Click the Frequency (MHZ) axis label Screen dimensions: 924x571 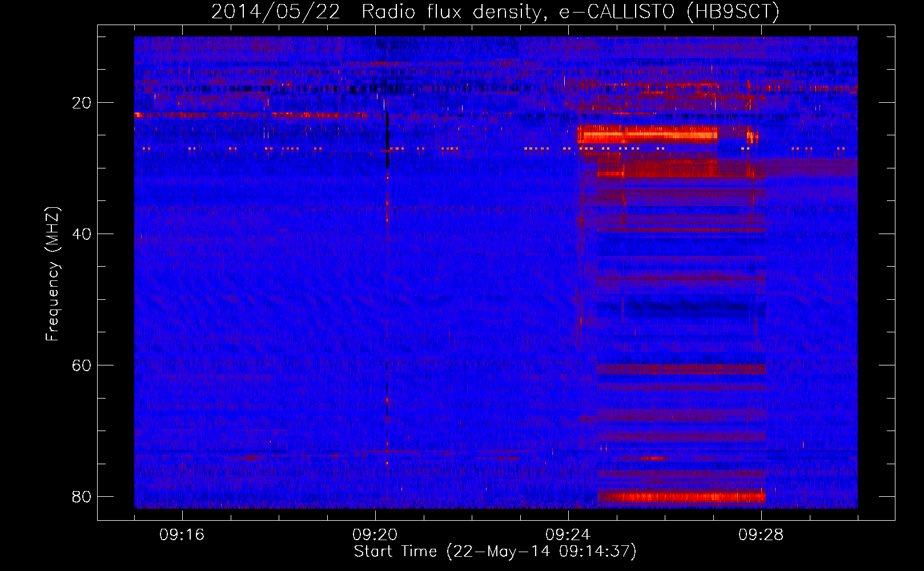[x=53, y=274]
